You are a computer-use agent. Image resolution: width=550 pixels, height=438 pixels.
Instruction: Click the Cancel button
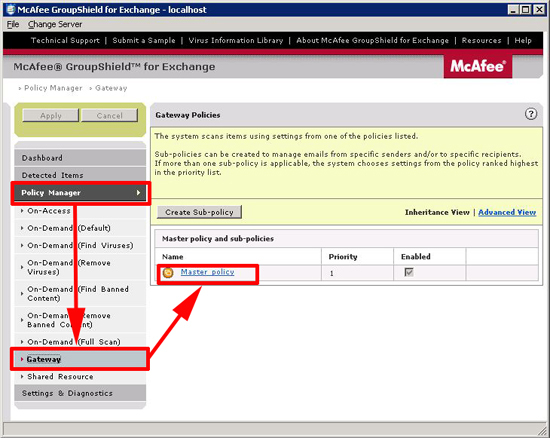point(109,115)
